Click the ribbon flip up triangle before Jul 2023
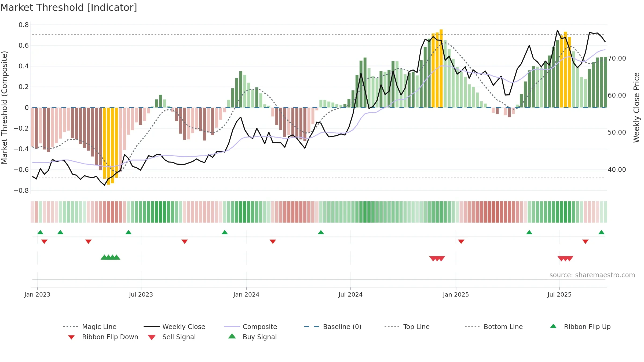This screenshot has width=644, height=362. point(129,232)
